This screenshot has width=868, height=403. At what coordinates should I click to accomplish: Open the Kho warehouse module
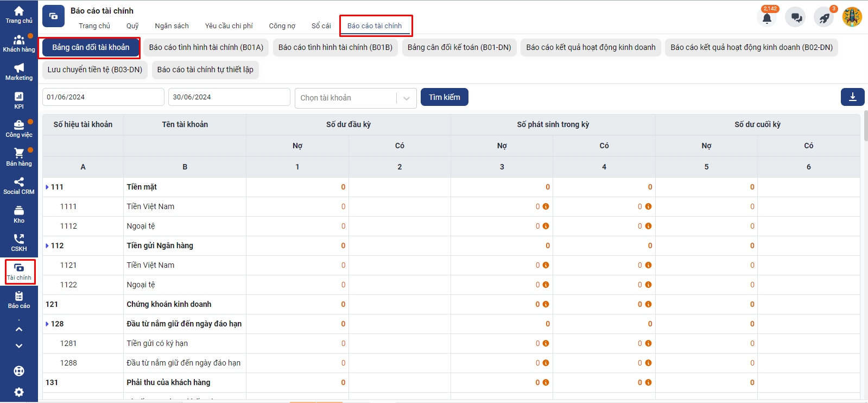point(19,214)
